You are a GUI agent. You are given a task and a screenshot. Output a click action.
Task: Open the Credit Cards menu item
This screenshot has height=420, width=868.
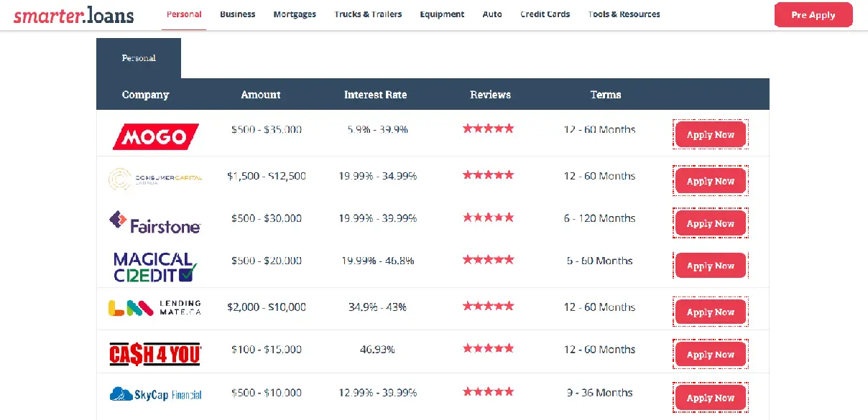[545, 14]
